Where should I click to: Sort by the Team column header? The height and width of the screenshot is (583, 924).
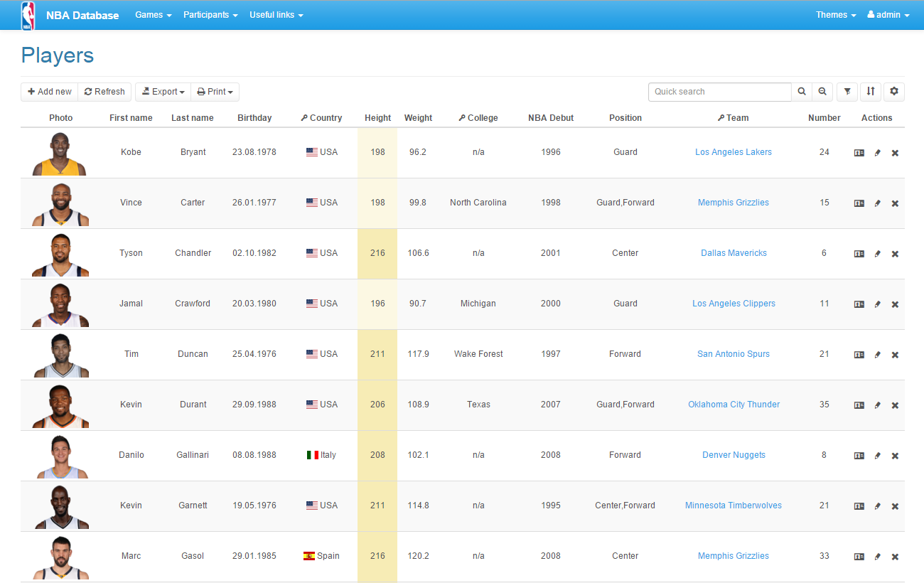(734, 118)
